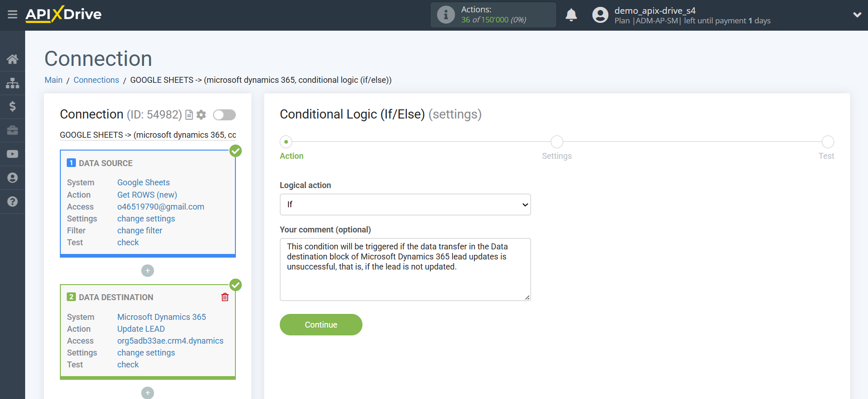The width and height of the screenshot is (868, 399).
Task: Open the Google Sheets system link
Action: coord(144,183)
